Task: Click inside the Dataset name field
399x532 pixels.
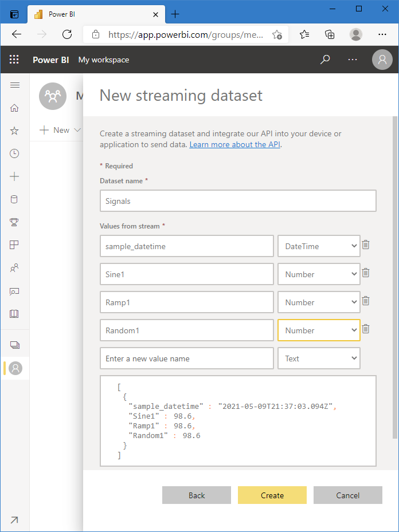Action: coord(237,200)
